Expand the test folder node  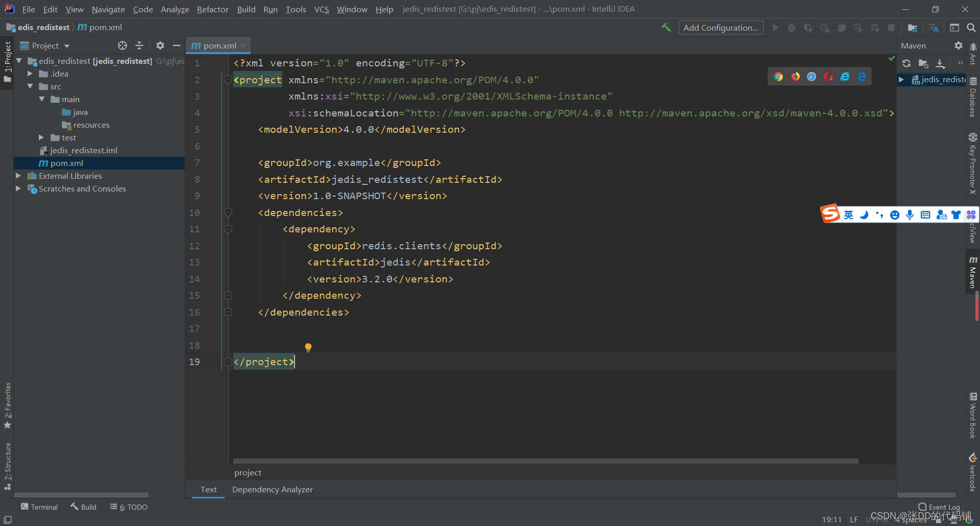pyautogui.click(x=41, y=137)
